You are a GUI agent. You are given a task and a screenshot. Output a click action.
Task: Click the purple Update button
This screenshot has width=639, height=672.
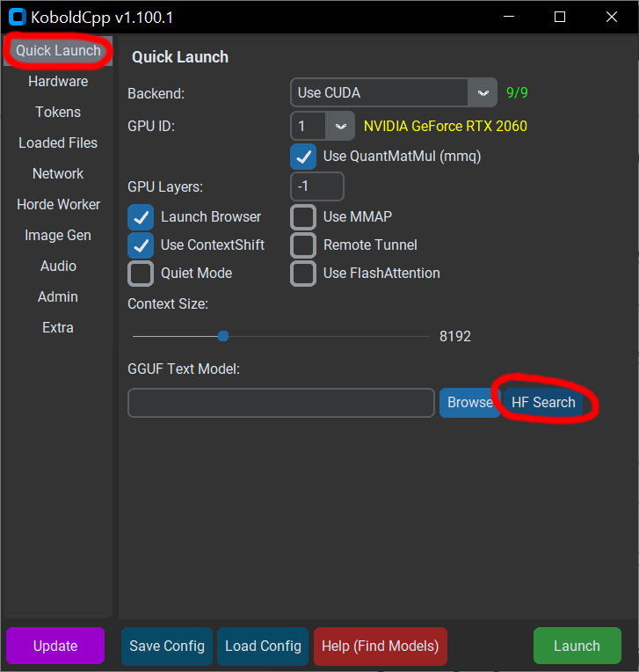[x=55, y=646]
